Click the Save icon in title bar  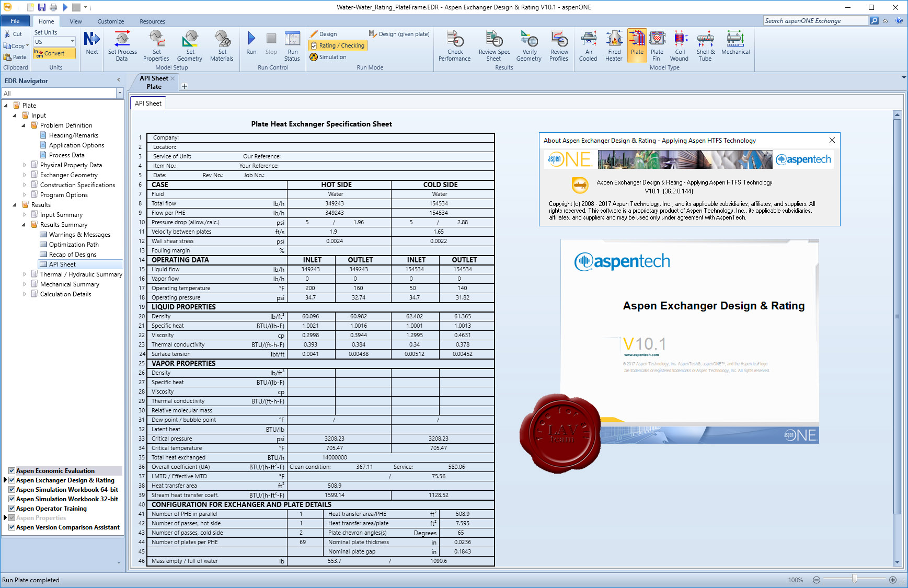coord(42,7)
